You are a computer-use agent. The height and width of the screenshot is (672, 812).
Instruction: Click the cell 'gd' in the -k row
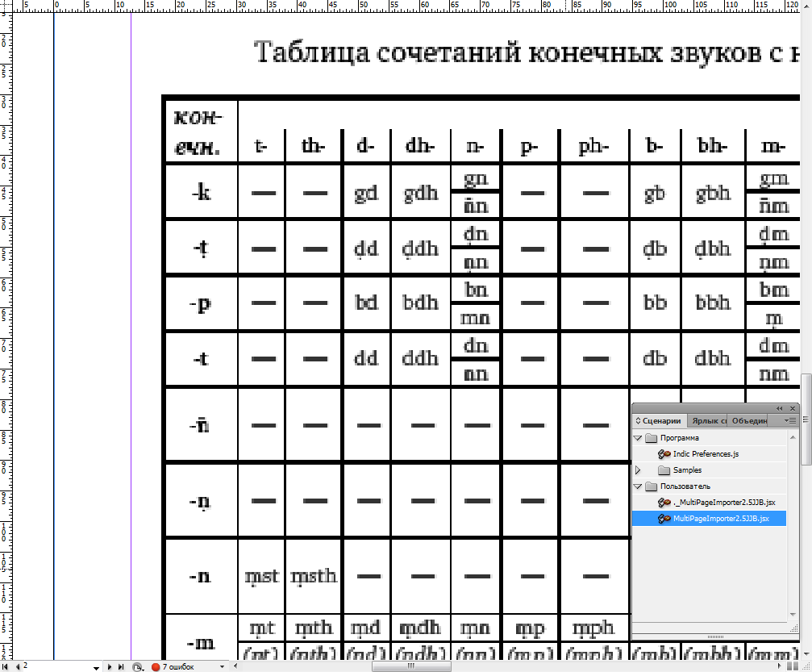[x=366, y=193]
